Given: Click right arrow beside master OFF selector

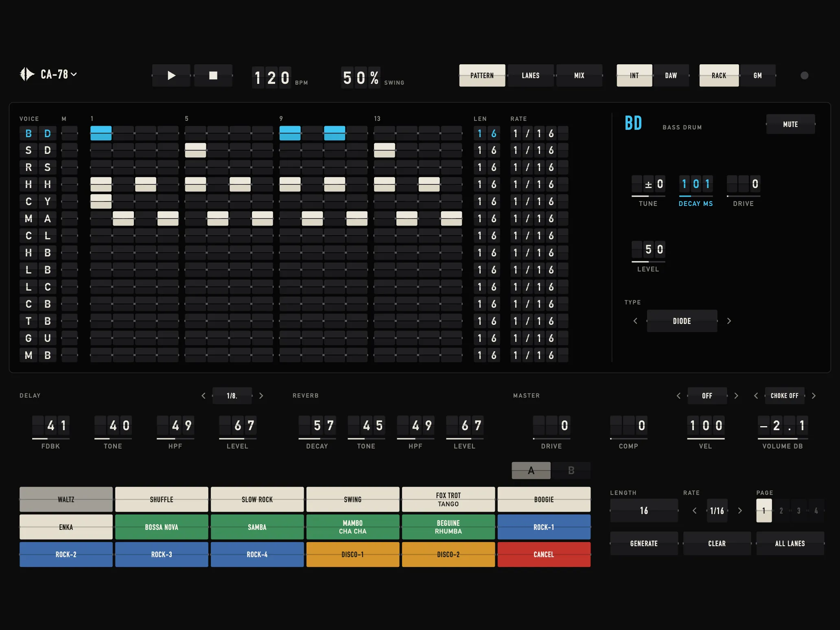Looking at the screenshot, I should point(736,396).
